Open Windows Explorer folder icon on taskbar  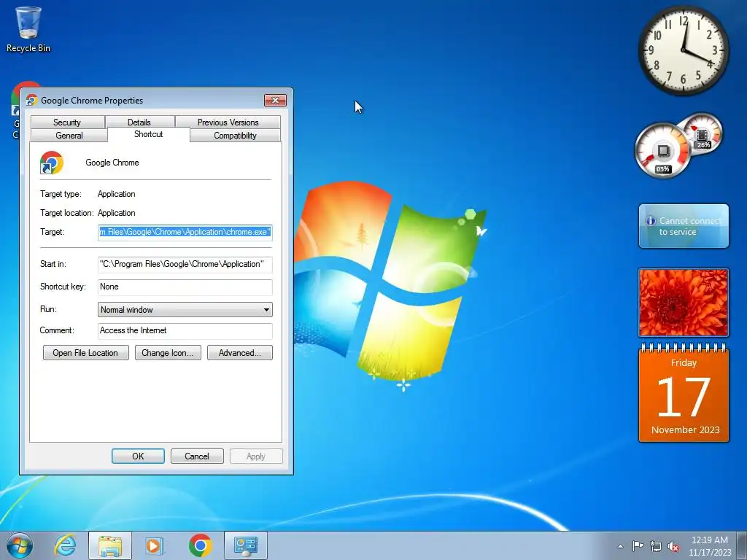coord(109,545)
